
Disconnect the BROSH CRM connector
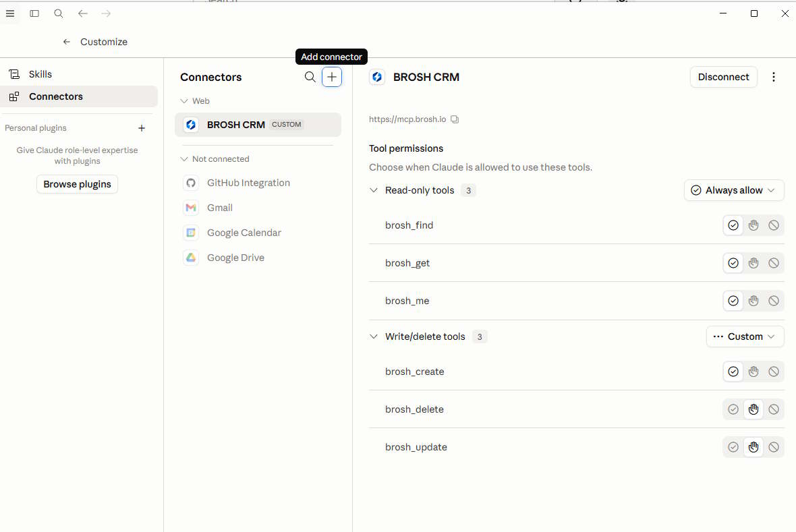pyautogui.click(x=723, y=77)
